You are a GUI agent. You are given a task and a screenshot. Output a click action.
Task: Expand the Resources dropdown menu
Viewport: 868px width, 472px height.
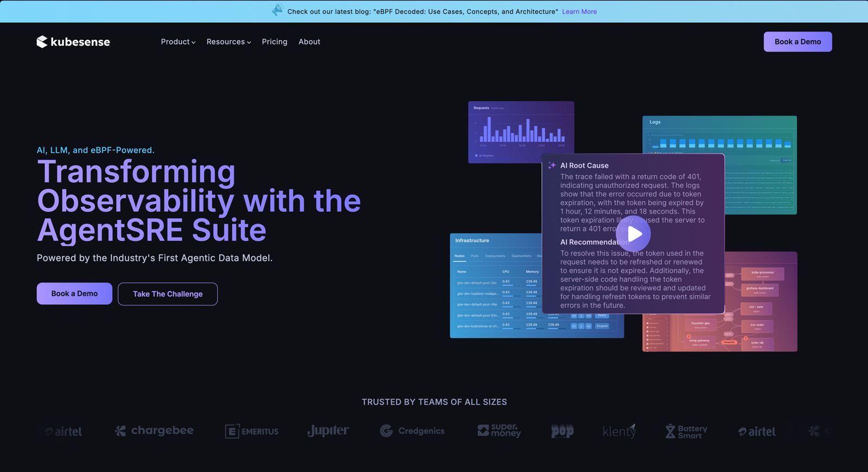(x=228, y=42)
